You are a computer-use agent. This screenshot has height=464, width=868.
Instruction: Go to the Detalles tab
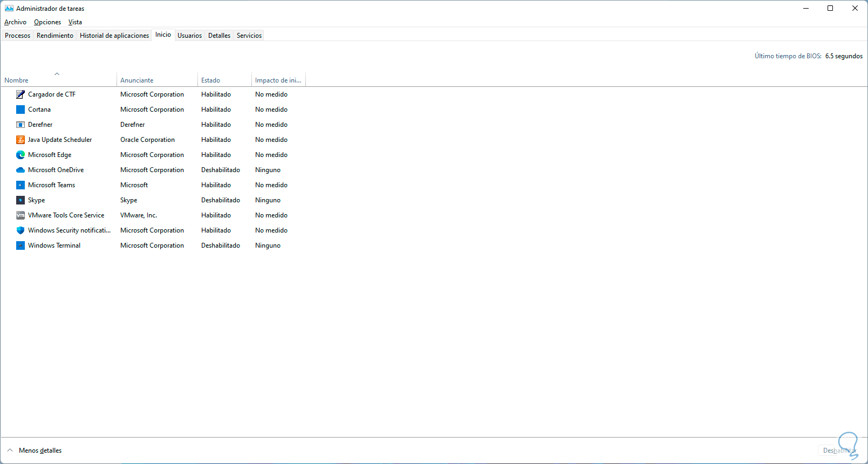[220, 36]
